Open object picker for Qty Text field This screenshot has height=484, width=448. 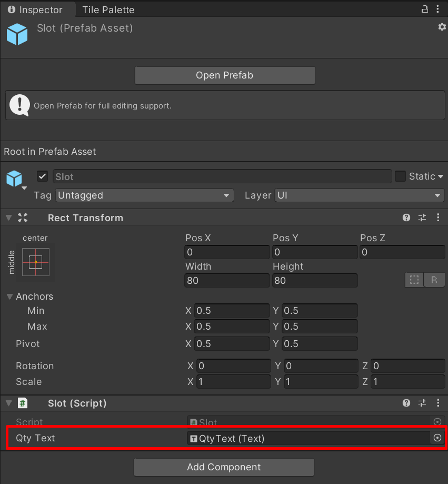[437, 438]
